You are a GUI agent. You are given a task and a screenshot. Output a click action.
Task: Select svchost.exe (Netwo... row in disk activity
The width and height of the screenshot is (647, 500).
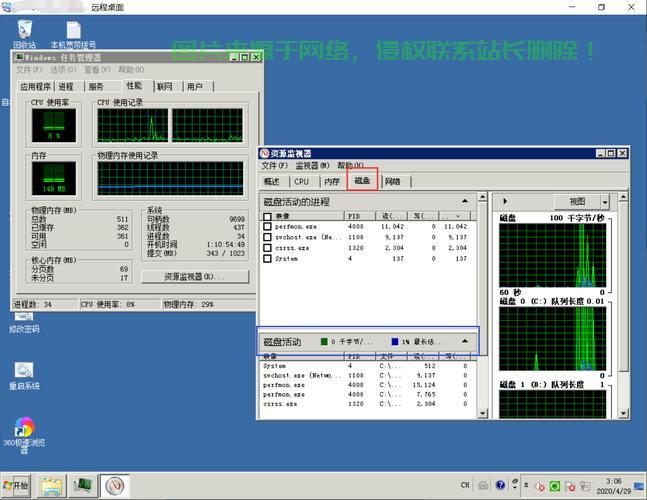pos(366,375)
